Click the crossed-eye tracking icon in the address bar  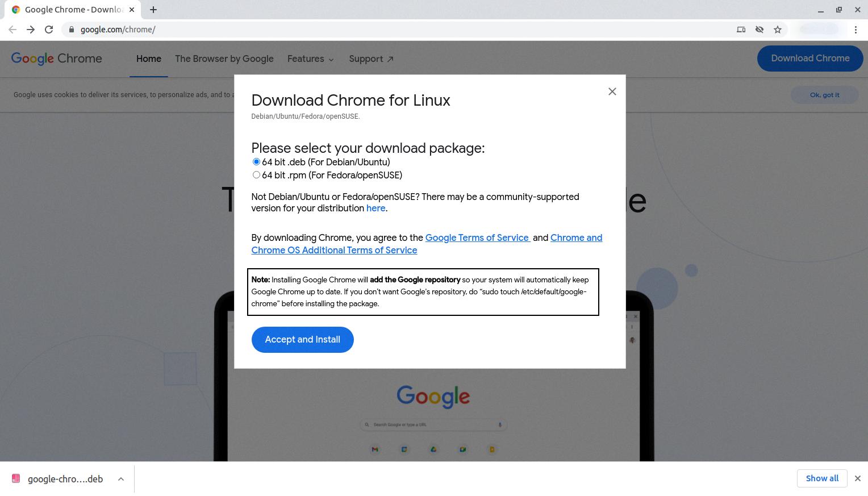point(759,30)
